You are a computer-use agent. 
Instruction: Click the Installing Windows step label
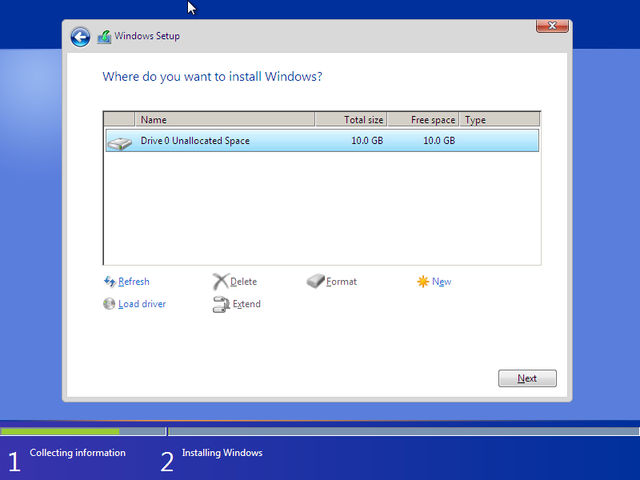pyautogui.click(x=222, y=453)
